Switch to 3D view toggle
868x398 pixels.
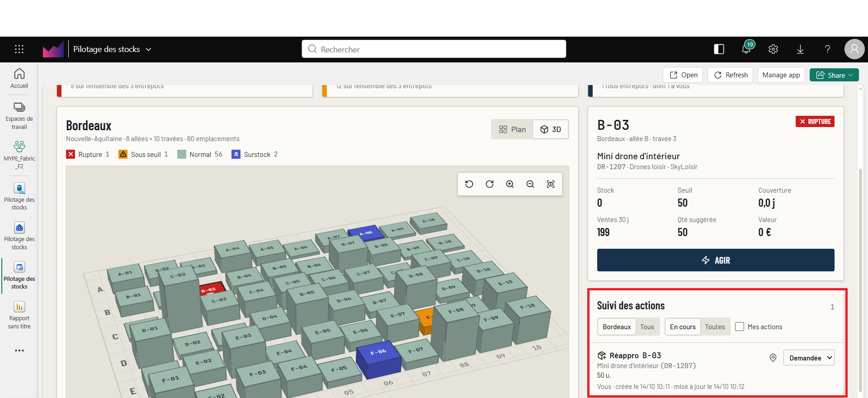click(550, 129)
